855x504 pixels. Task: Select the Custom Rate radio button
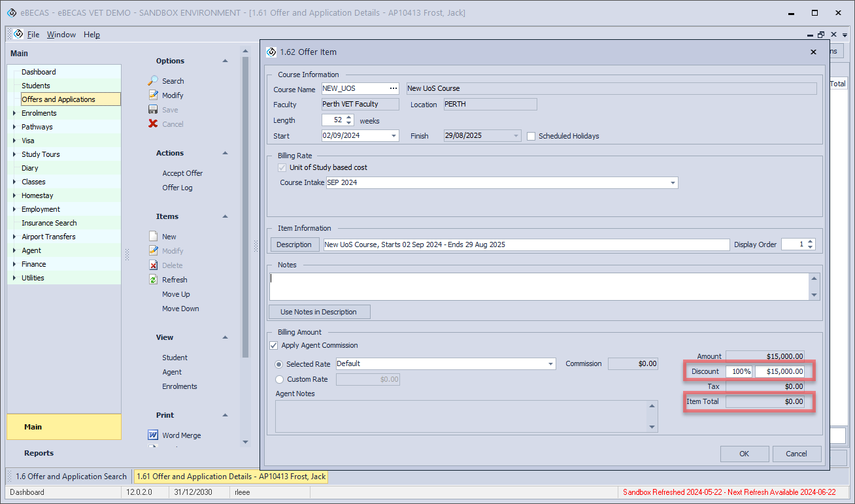click(x=279, y=379)
